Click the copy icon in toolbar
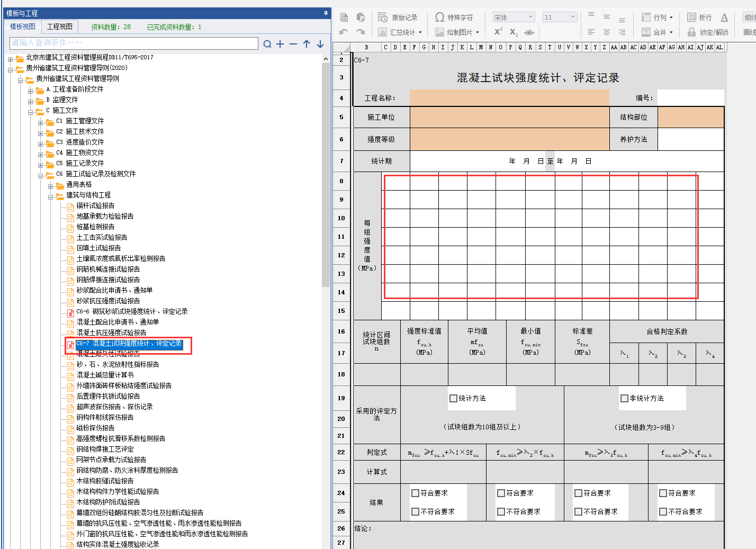The width and height of the screenshot is (756, 549). point(344,17)
